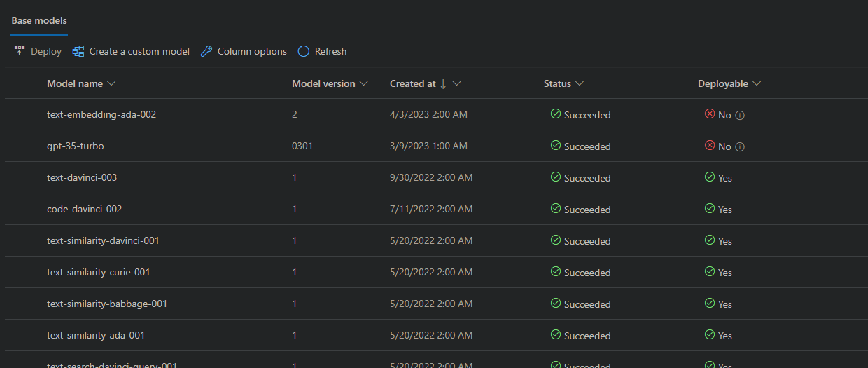This screenshot has width=868, height=368.
Task: Click red not-deployable icon for text-embedding-ada-002
Action: [x=710, y=114]
